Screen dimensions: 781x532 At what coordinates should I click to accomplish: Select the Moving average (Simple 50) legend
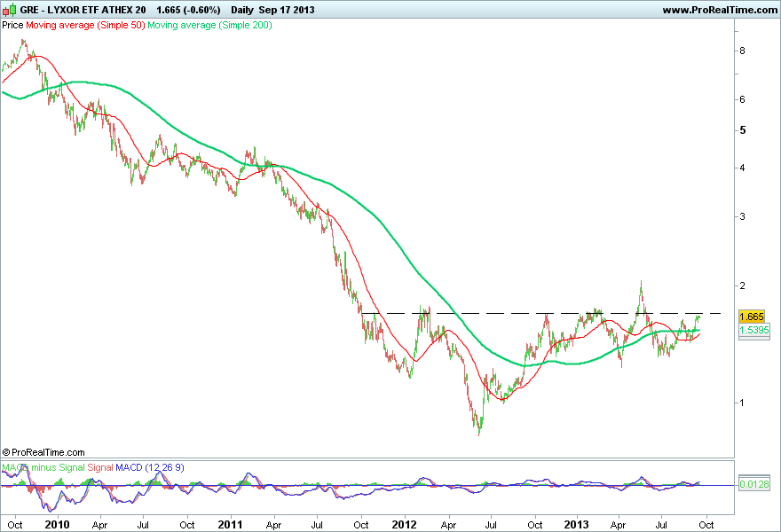[x=85, y=25]
